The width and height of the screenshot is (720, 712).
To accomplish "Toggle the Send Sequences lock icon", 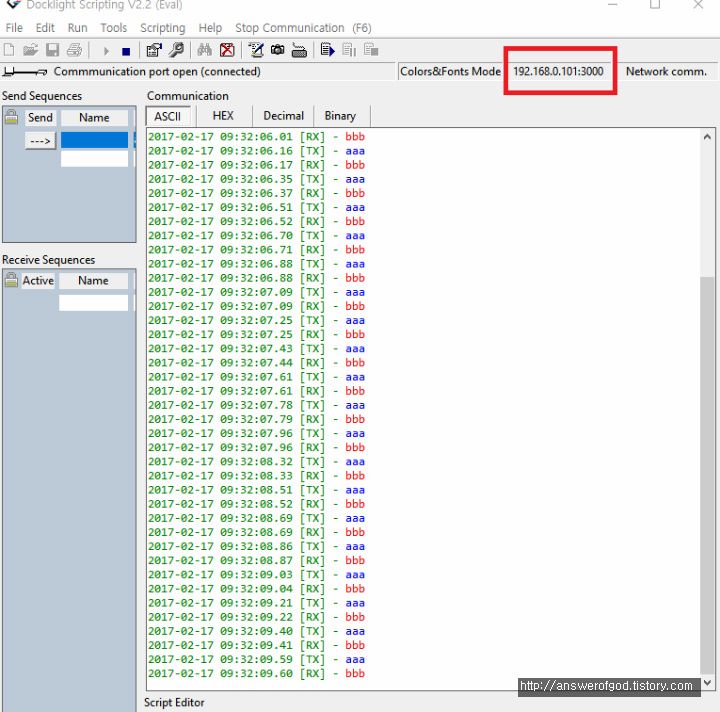I will click(x=11, y=117).
